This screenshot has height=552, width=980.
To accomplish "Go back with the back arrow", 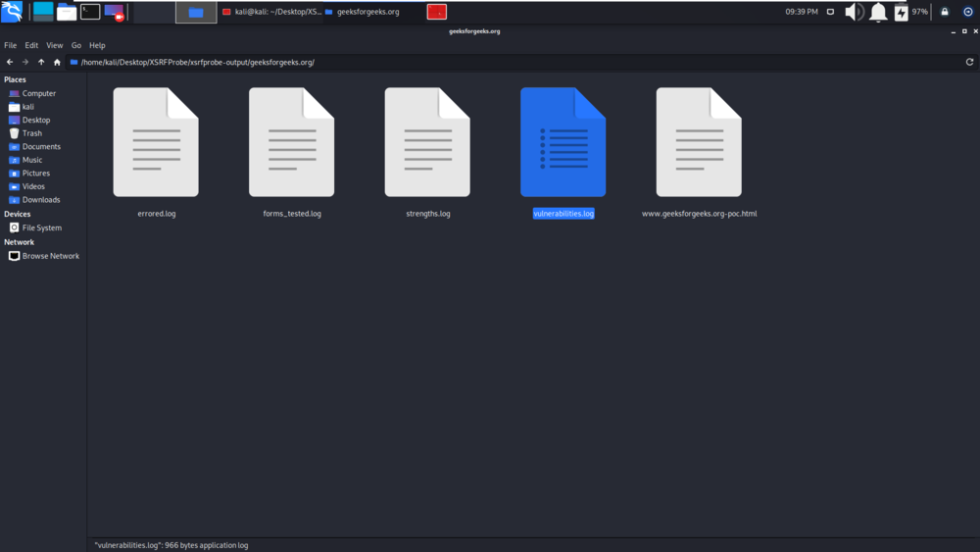I will (10, 62).
